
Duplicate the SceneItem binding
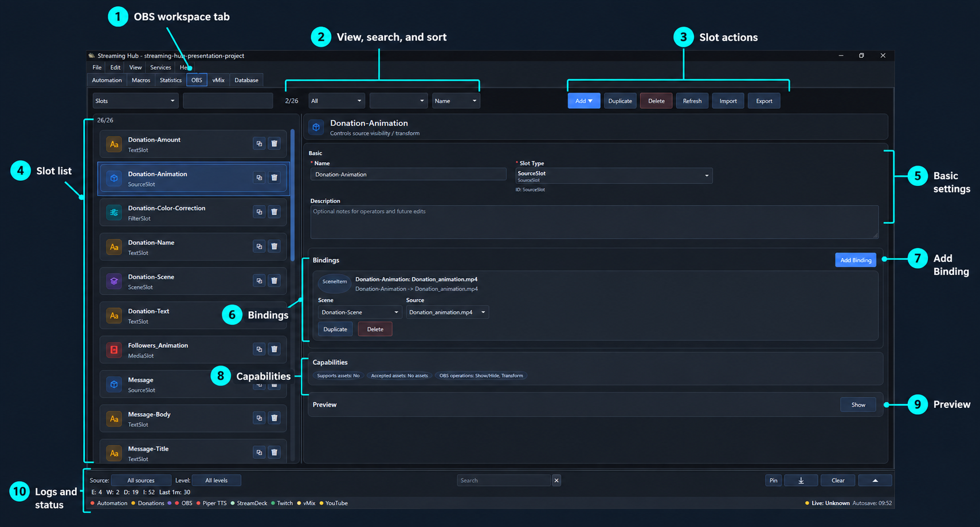335,329
